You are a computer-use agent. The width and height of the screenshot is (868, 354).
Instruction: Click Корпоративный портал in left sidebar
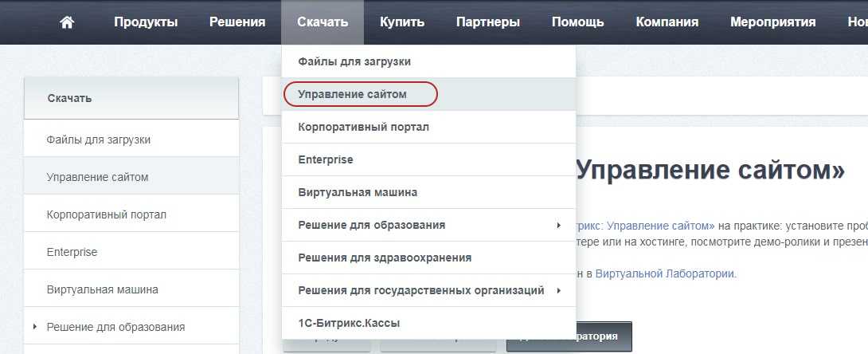[x=107, y=214]
